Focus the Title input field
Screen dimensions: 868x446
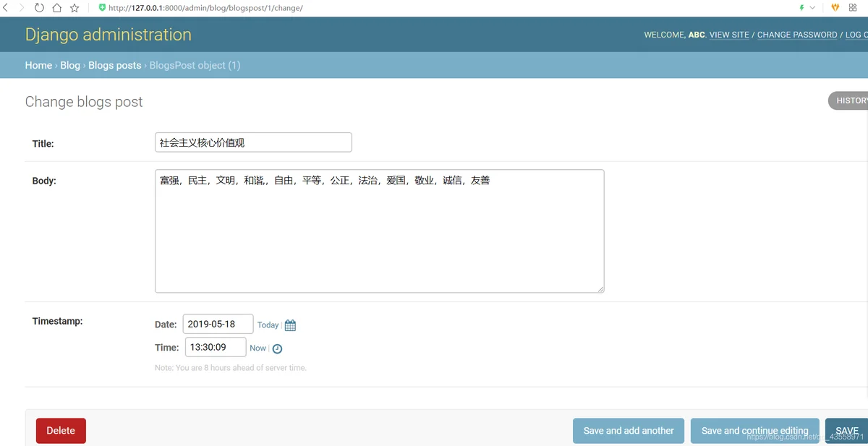[253, 142]
